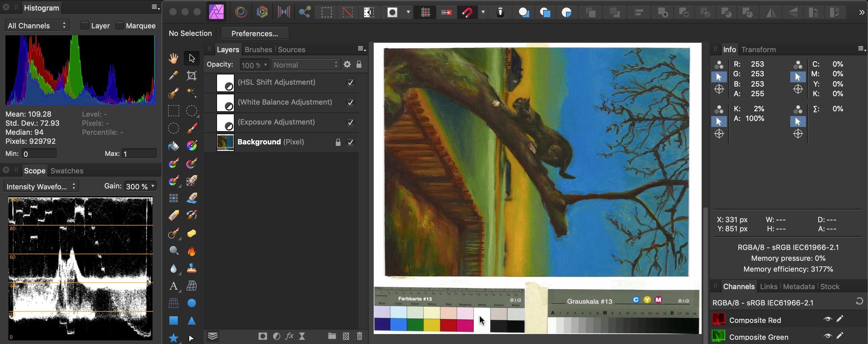Open the Intensity Waveform scope dropdown

(42, 186)
